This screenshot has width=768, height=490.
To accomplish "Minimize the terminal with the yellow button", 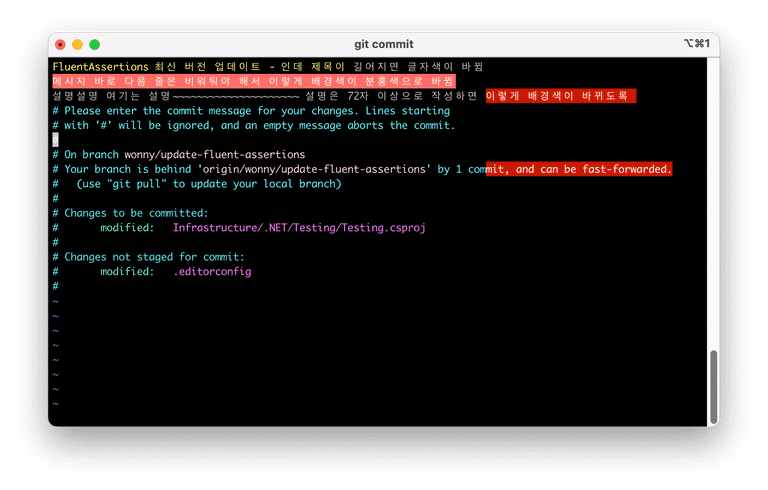I will coord(78,44).
